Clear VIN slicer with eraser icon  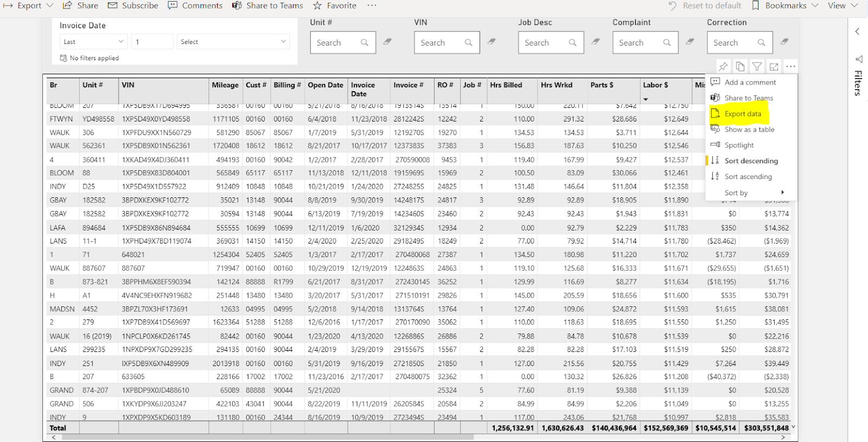click(492, 41)
